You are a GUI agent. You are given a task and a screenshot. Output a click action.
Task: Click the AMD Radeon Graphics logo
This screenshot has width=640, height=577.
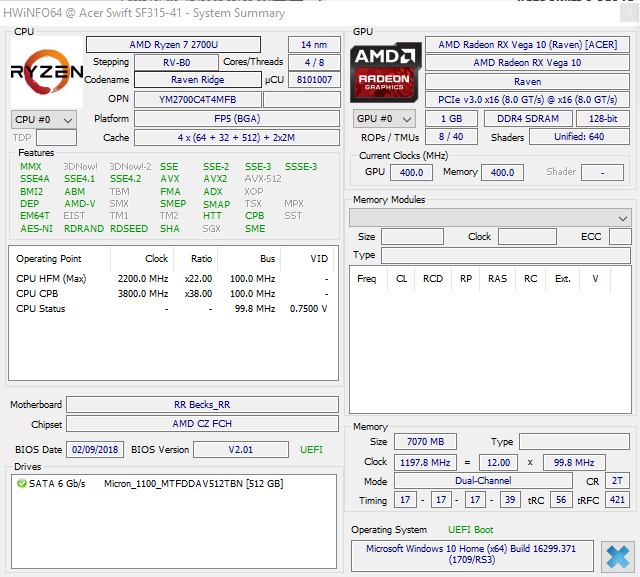coord(386,72)
